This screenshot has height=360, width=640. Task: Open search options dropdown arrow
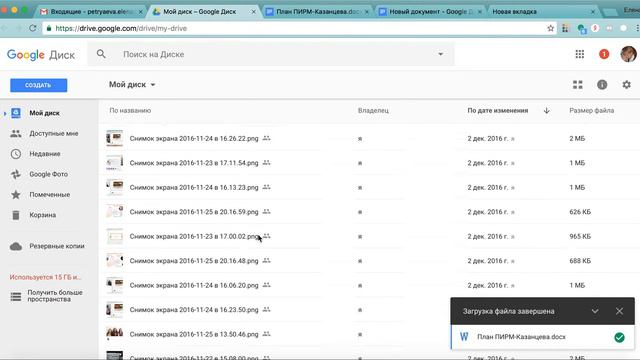point(440,54)
